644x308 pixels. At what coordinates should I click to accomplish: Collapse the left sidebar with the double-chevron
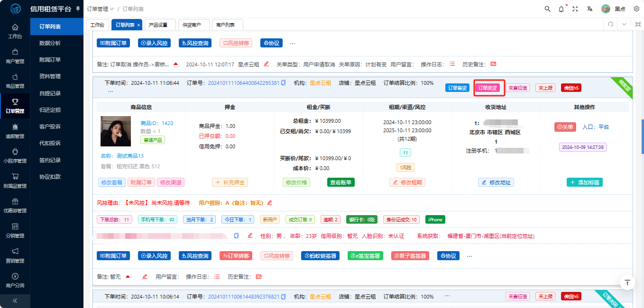[15, 300]
